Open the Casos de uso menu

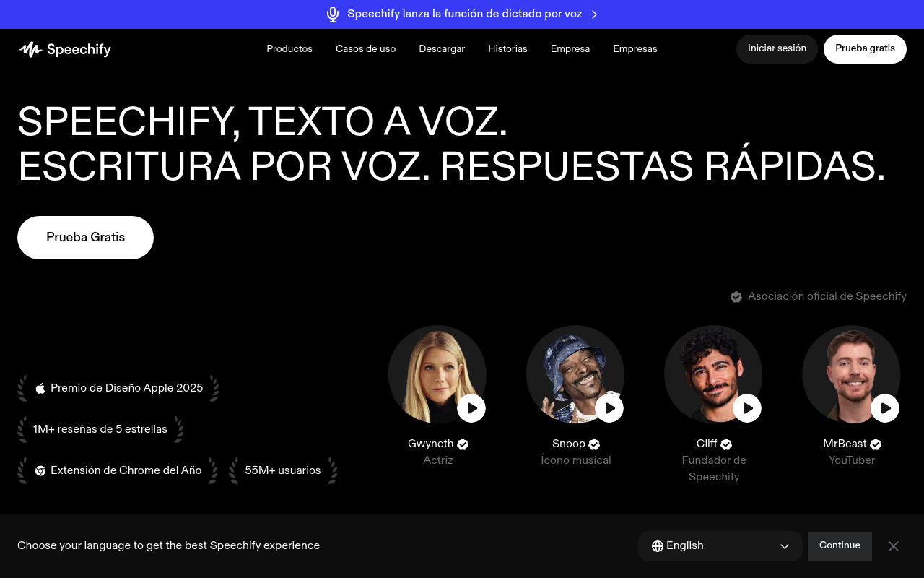(x=365, y=49)
